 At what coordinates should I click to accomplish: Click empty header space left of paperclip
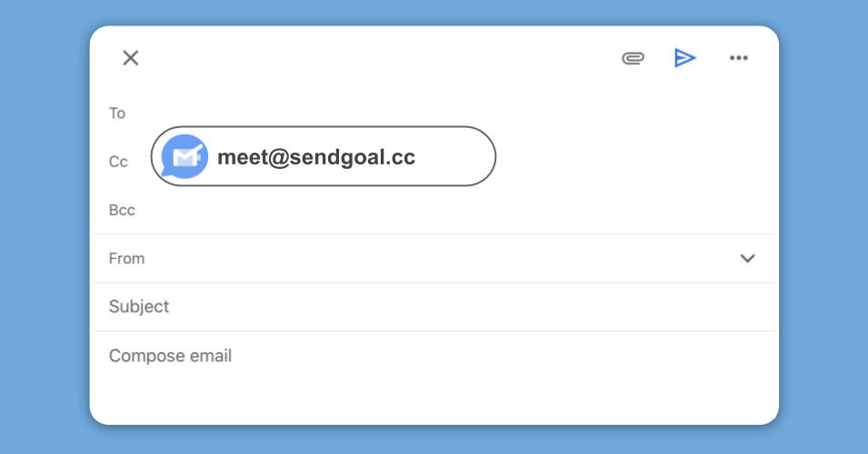(x=382, y=58)
